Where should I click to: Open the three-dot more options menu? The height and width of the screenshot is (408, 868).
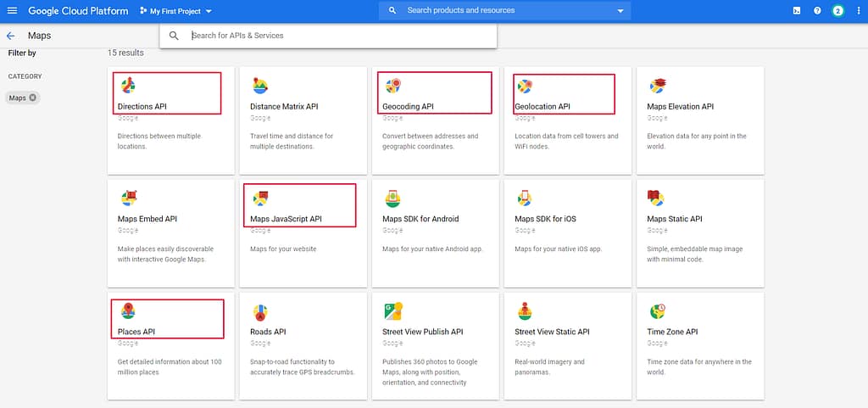858,11
